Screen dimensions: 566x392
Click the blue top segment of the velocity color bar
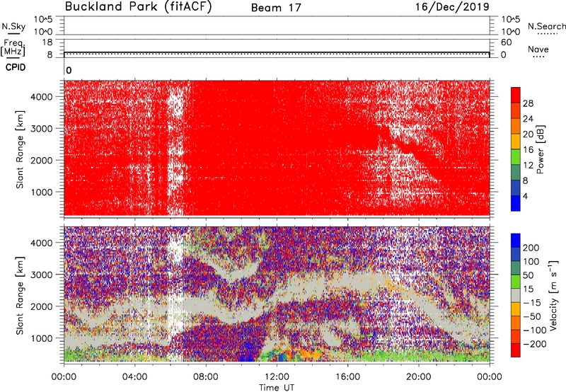pyautogui.click(x=516, y=241)
